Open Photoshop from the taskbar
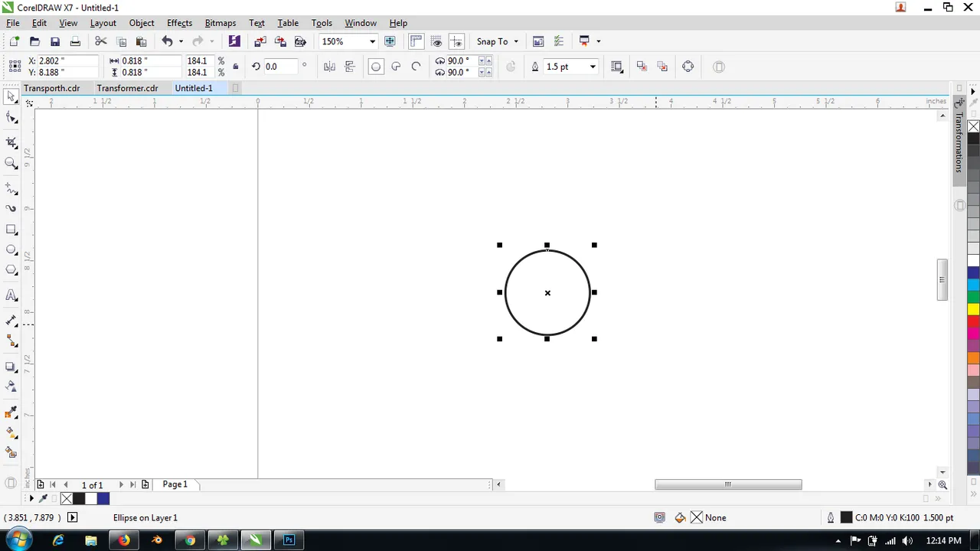Image resolution: width=980 pixels, height=551 pixels. click(x=289, y=540)
